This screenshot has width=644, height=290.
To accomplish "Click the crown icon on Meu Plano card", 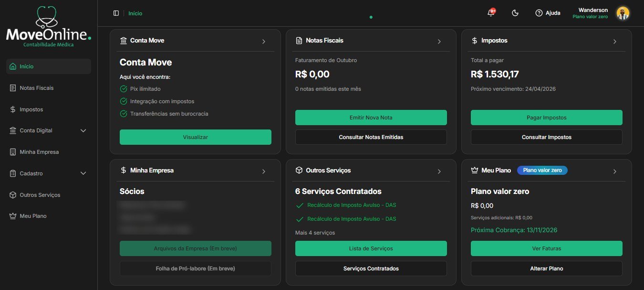I will pos(475,170).
